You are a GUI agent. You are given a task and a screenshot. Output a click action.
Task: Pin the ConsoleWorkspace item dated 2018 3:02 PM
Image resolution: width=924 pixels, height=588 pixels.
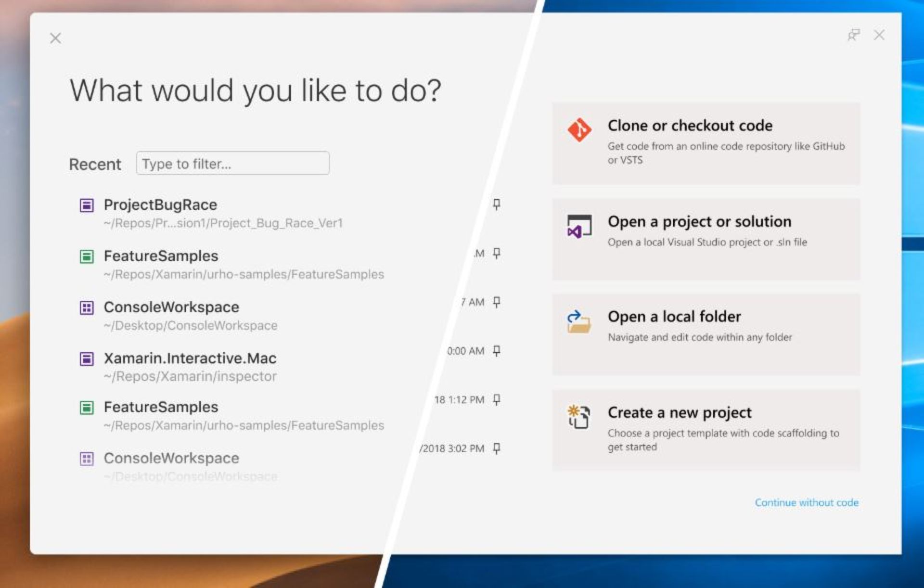coord(497,448)
